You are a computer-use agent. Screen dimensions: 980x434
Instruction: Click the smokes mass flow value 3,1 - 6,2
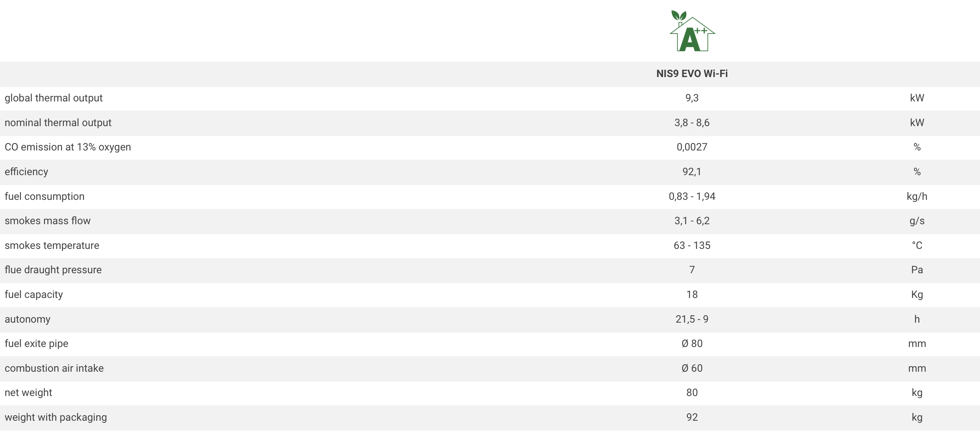click(x=691, y=221)
